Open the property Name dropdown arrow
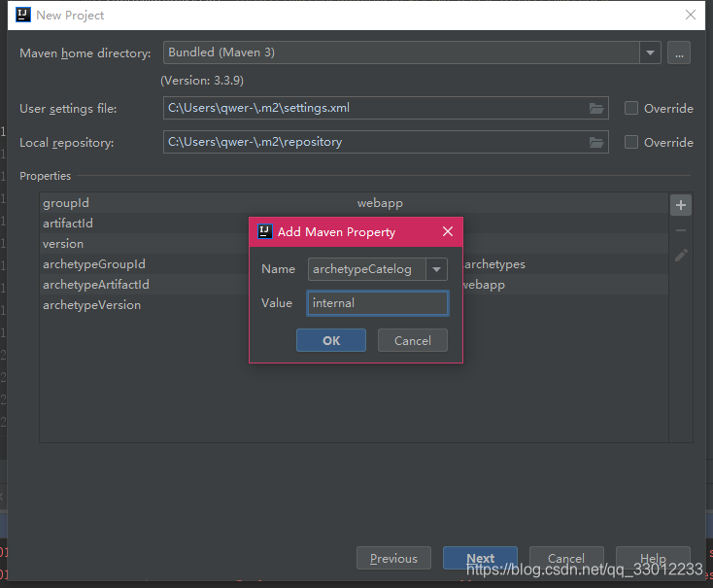The height and width of the screenshot is (588, 713). [436, 269]
